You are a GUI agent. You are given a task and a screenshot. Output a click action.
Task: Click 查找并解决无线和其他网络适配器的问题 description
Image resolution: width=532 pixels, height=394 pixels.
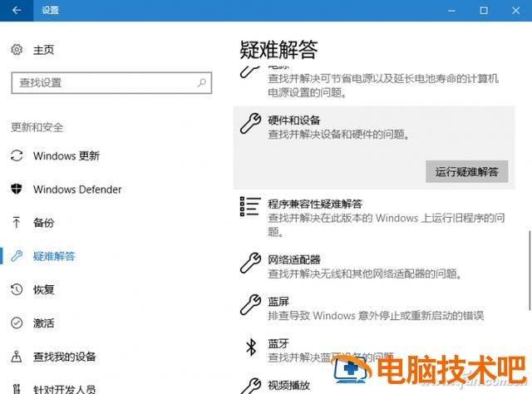[x=365, y=273]
